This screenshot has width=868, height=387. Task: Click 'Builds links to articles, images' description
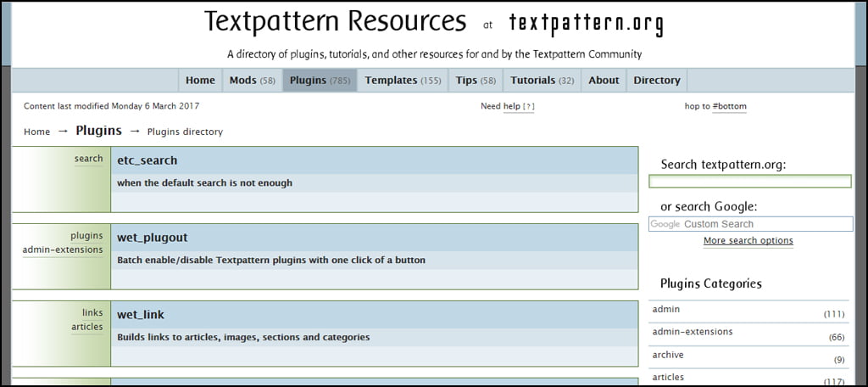pos(243,337)
